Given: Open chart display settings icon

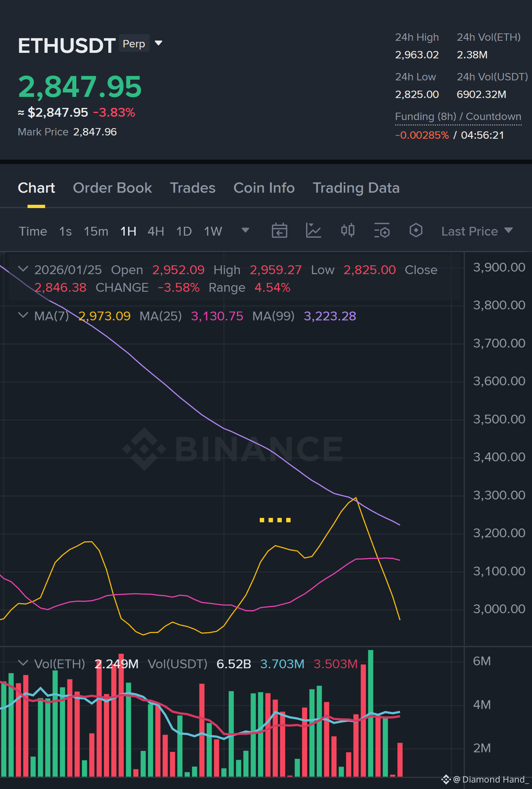Looking at the screenshot, I should 382,231.
